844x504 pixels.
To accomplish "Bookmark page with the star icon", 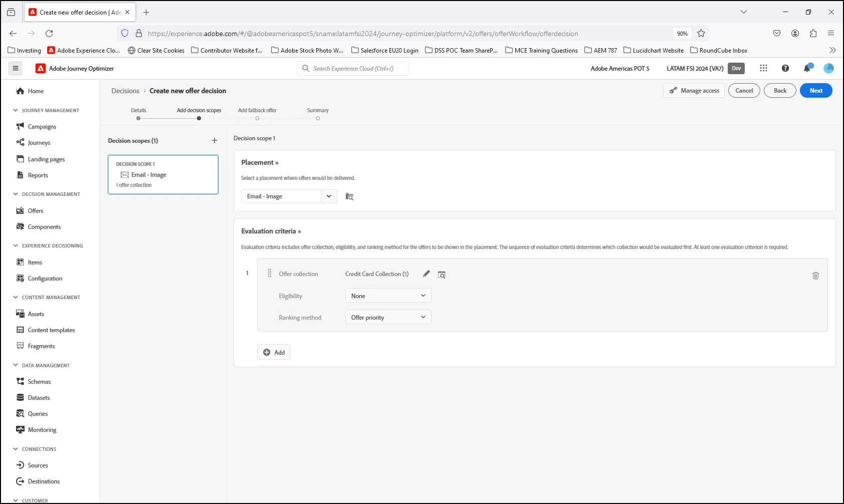I will click(x=701, y=34).
